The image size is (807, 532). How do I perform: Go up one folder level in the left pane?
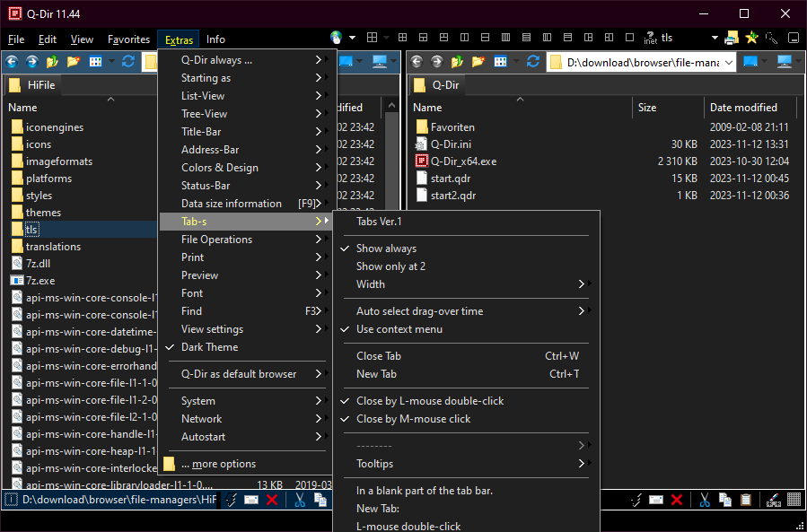tap(52, 62)
